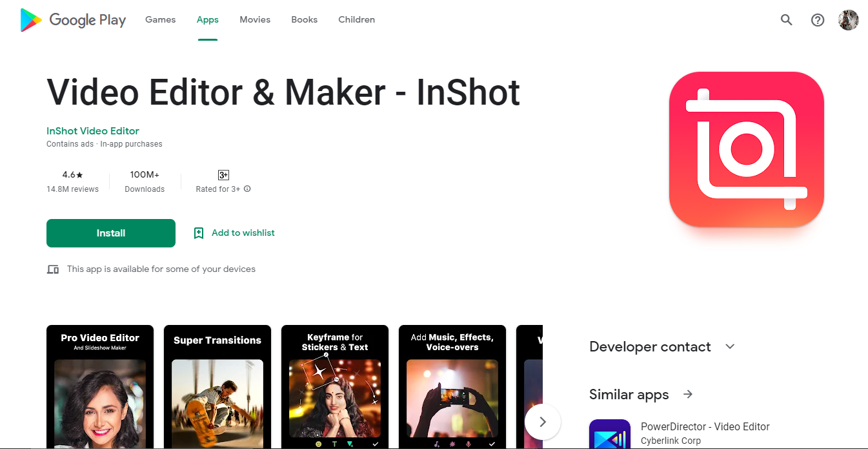Select the Apps tab
The height and width of the screenshot is (449, 868).
[x=208, y=20]
